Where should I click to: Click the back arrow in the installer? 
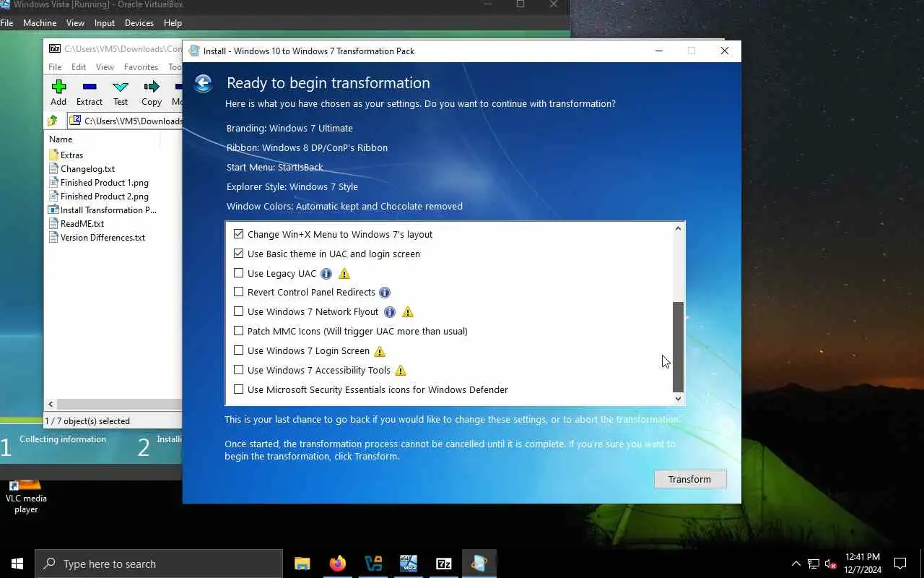[x=204, y=83]
